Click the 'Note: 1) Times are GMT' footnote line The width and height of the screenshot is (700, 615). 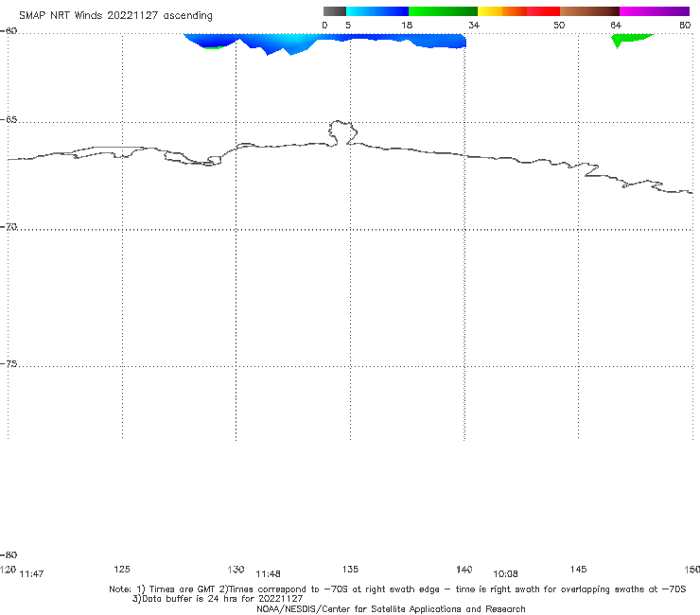click(x=397, y=589)
